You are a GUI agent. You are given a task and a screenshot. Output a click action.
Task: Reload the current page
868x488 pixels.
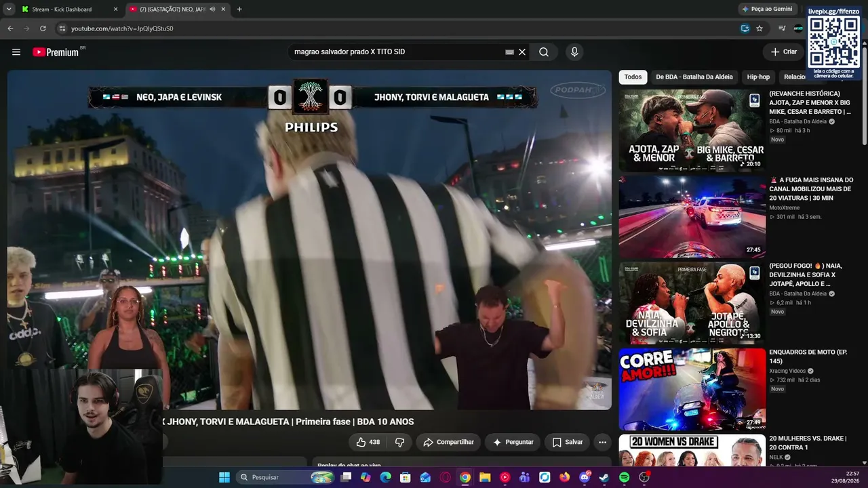click(43, 28)
